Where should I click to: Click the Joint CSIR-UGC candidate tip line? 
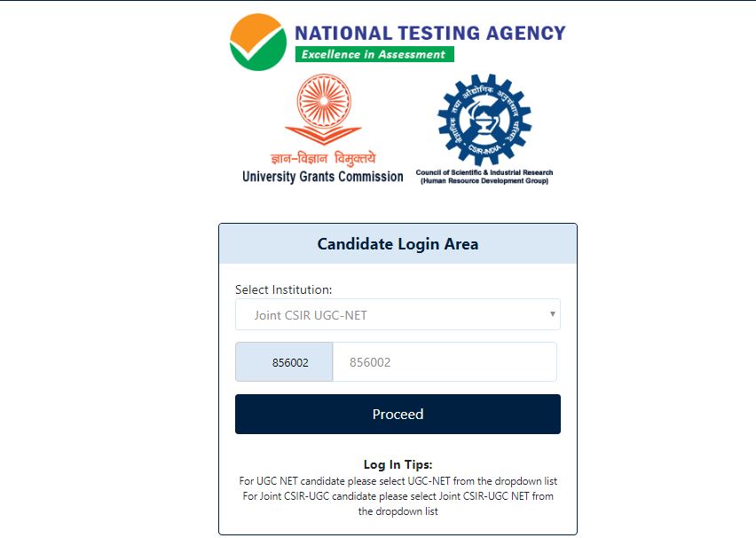(x=398, y=496)
